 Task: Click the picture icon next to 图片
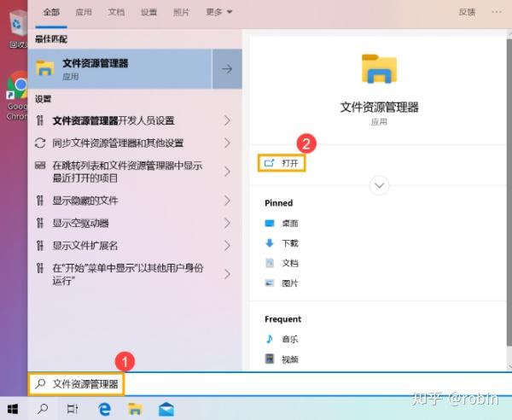point(270,283)
